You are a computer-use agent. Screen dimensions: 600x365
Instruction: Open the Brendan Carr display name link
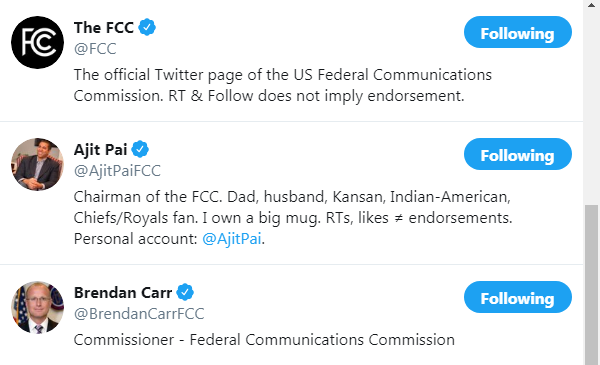click(x=123, y=293)
